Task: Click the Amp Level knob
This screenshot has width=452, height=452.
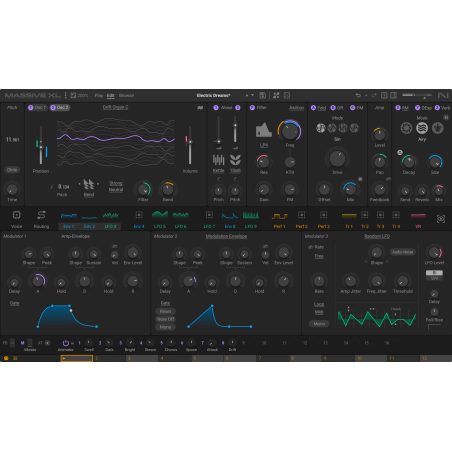Action: (x=379, y=135)
